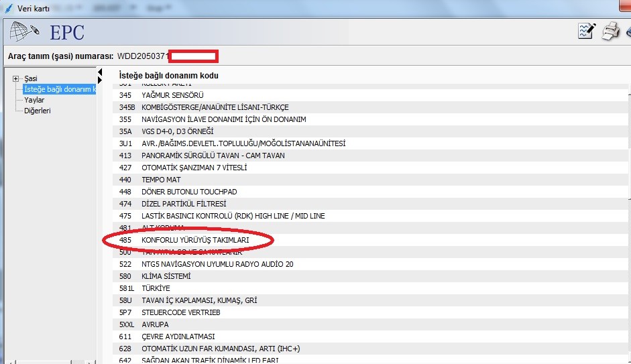Image resolution: width=631 pixels, height=364 pixels.
Task: Select row 3U1 AVR./BAĞIMS.DEVLETL.TOPLULUĞU
Action: point(370,143)
